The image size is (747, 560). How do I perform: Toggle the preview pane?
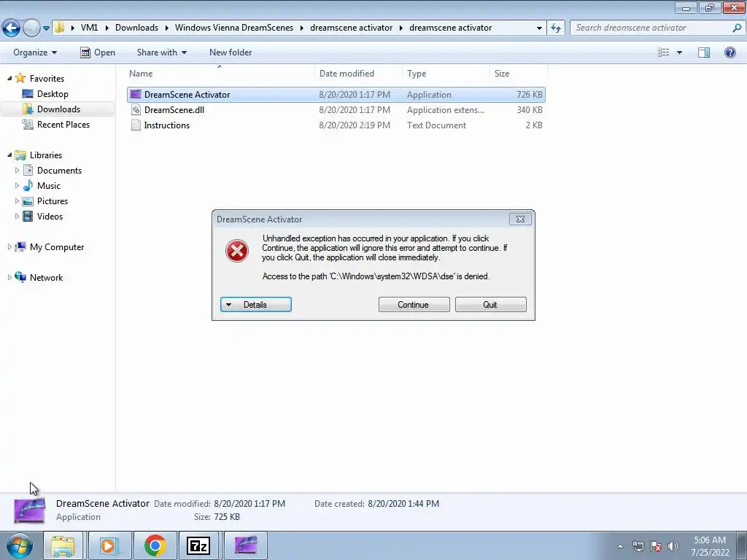704,52
